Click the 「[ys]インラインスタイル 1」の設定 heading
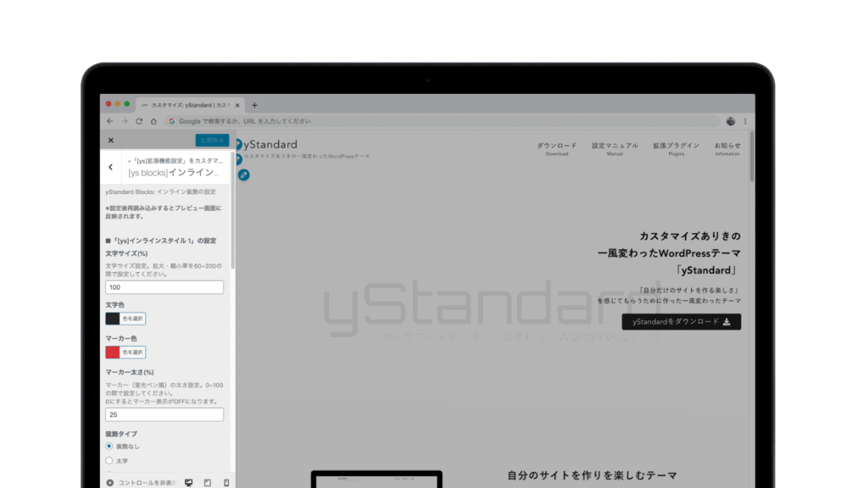Viewport: 868px width, 488px height. click(x=161, y=241)
